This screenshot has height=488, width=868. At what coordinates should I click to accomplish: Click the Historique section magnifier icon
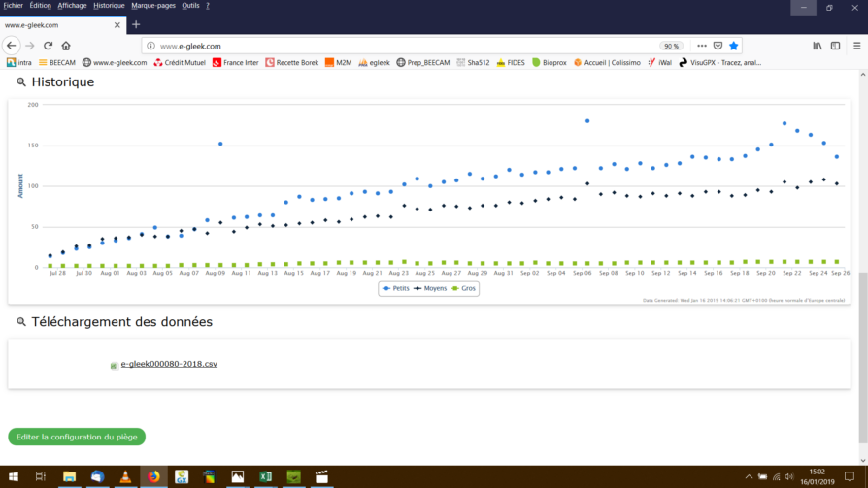coord(21,81)
